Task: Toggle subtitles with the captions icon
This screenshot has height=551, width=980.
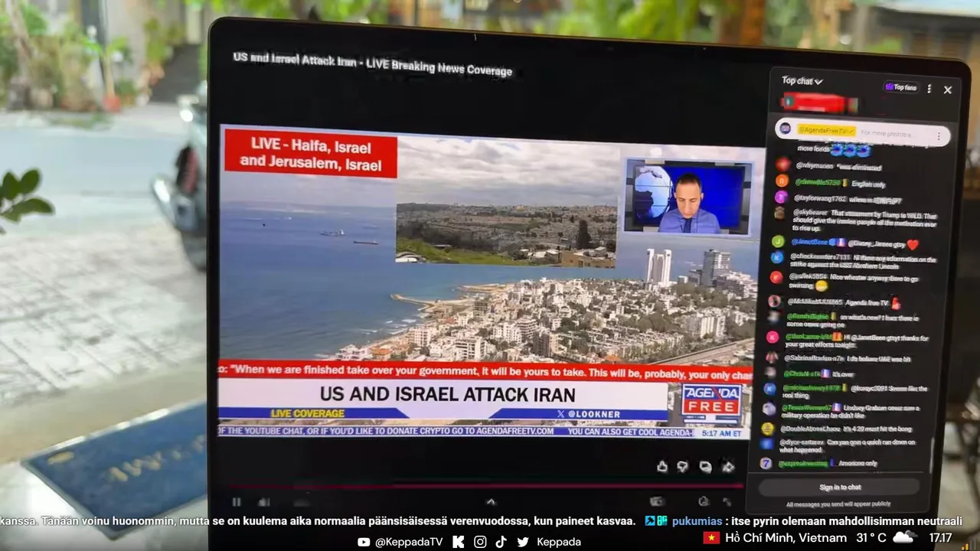Action: [x=656, y=501]
